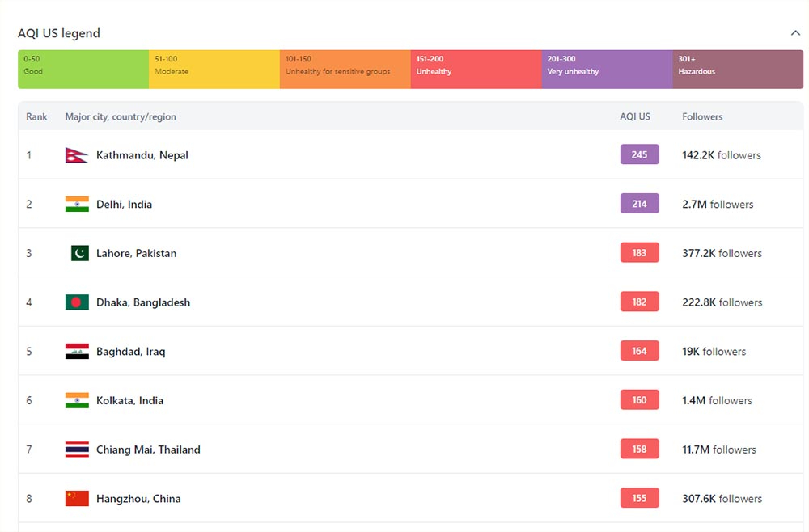Click the Thailand flag icon beside Chiang Mai
The height and width of the screenshot is (532, 809).
pyautogui.click(x=77, y=450)
